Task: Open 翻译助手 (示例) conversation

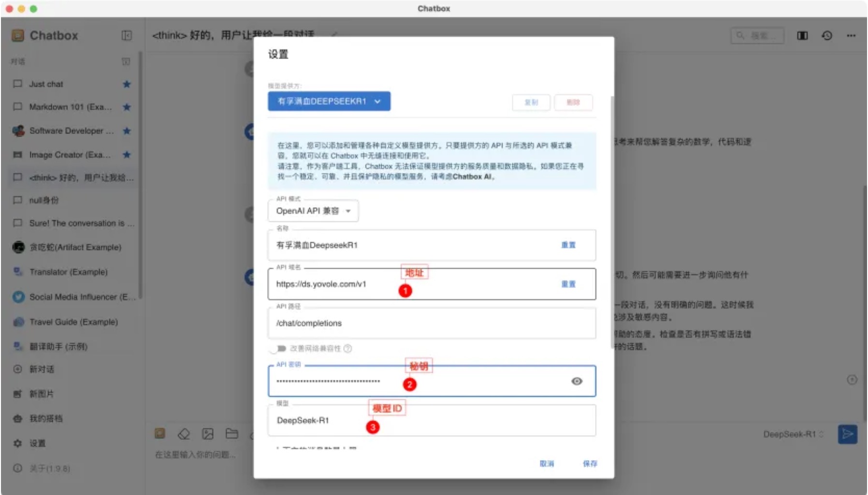Action: click(x=72, y=347)
